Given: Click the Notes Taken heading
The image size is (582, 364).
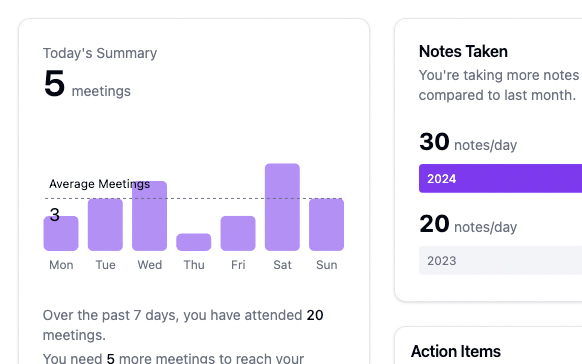Looking at the screenshot, I should [x=463, y=51].
